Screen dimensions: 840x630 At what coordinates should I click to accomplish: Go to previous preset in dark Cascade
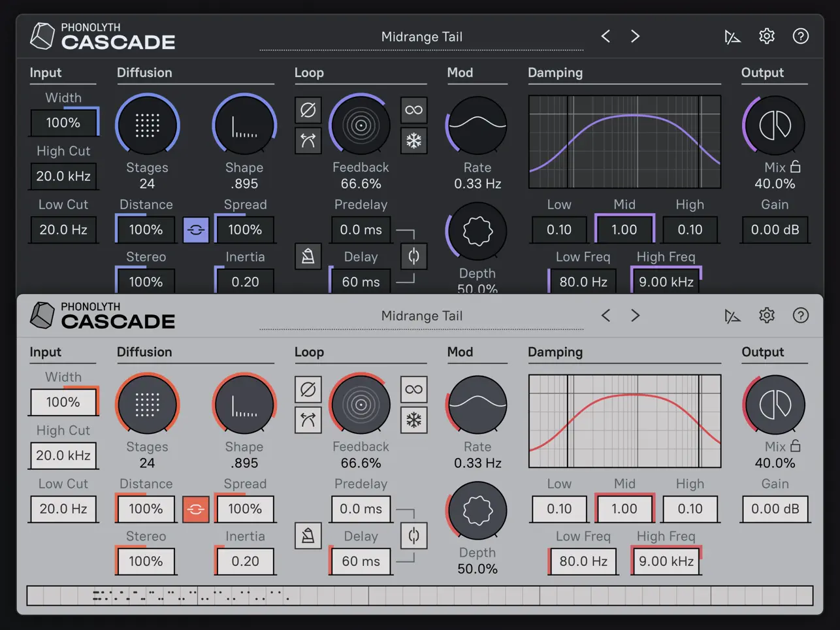point(606,36)
